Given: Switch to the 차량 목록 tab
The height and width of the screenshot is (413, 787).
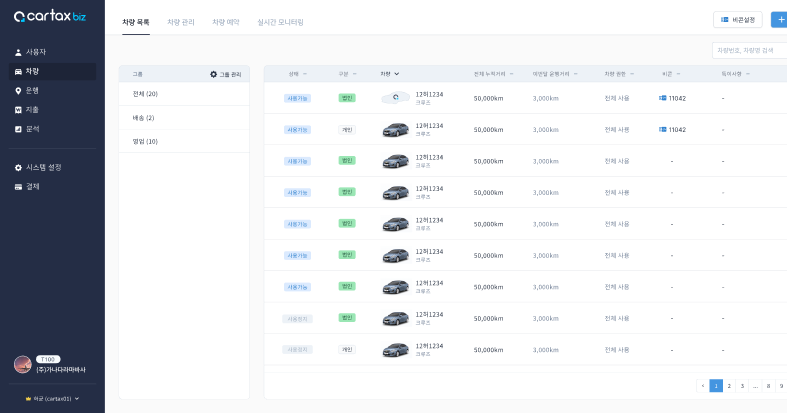Looking at the screenshot, I should 136,22.
